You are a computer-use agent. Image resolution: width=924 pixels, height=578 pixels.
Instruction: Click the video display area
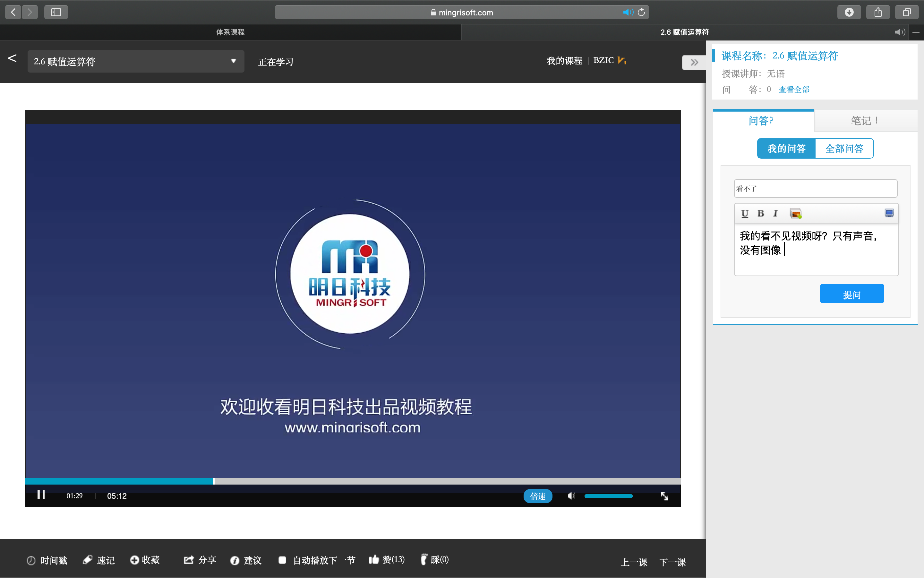point(353,301)
